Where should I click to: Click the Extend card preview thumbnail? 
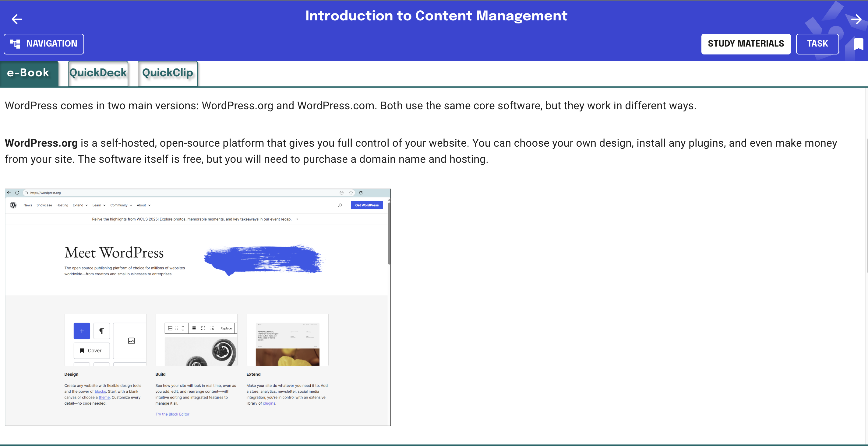tap(288, 340)
